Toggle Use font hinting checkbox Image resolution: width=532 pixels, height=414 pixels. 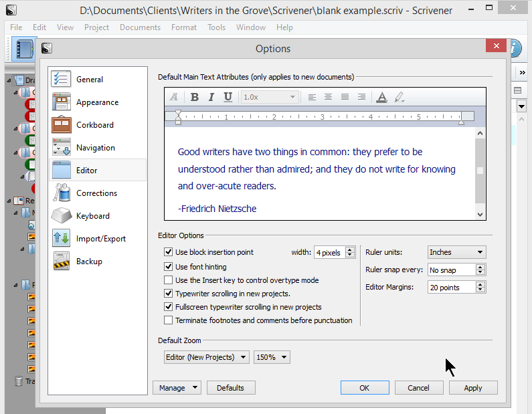click(x=168, y=266)
